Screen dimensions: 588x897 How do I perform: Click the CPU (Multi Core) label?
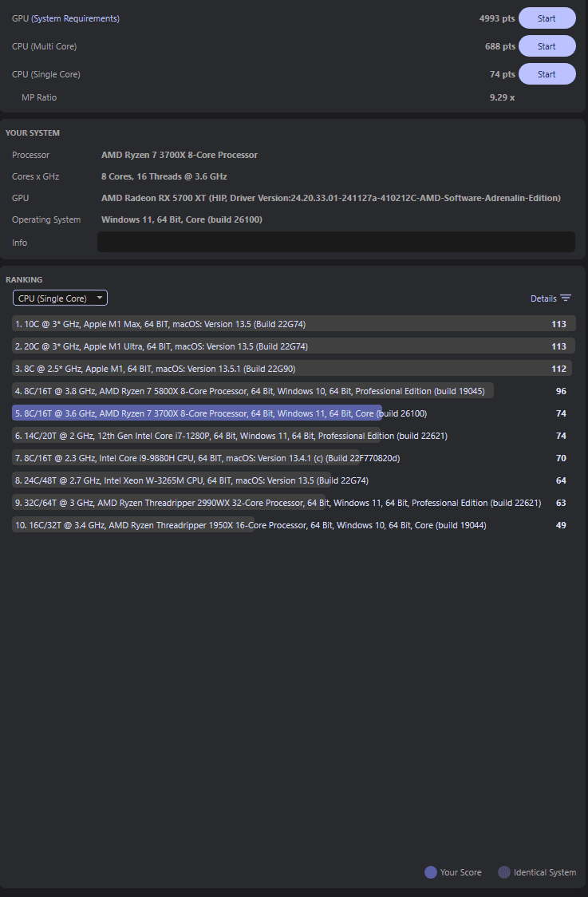(44, 46)
